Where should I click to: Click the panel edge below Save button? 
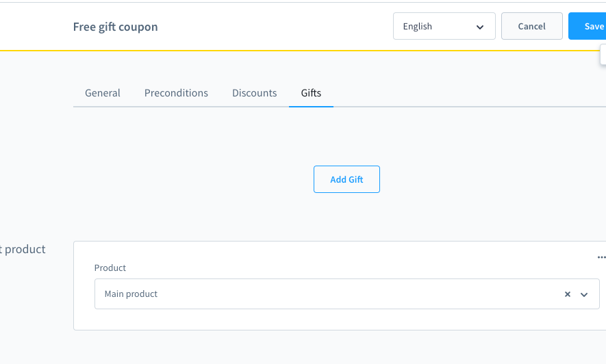point(603,55)
